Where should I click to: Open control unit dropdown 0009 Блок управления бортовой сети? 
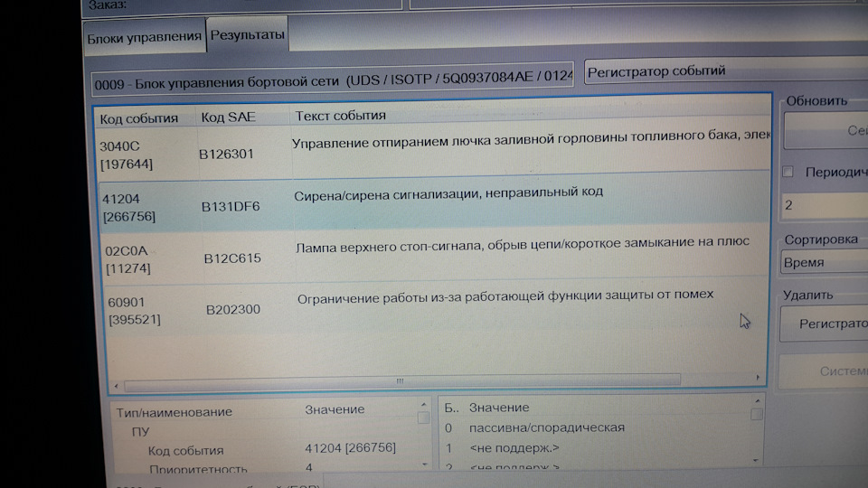click(332, 81)
